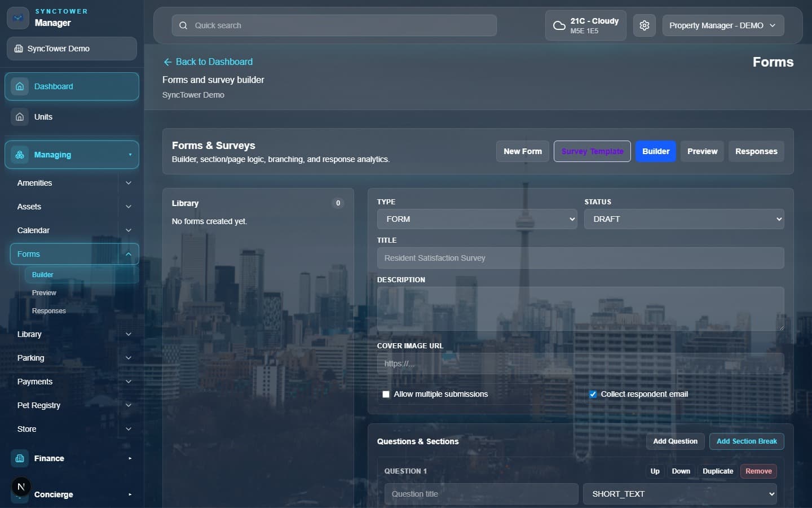Expand the Finance section arrow

pos(130,458)
